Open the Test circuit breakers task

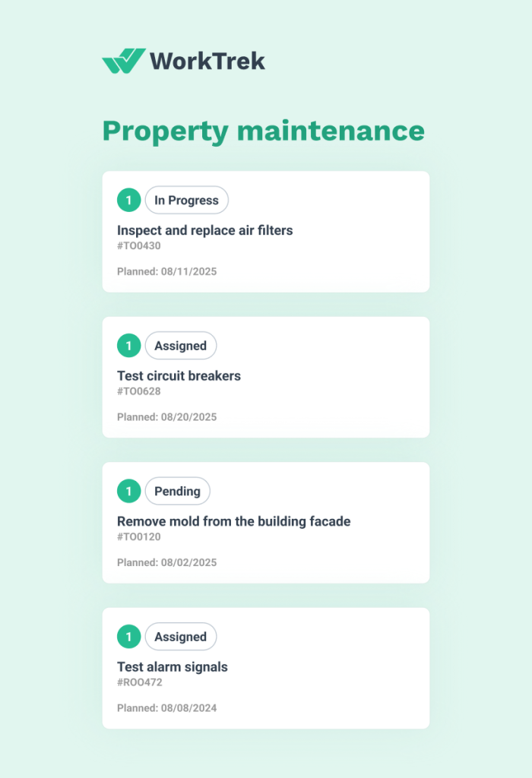[179, 376]
